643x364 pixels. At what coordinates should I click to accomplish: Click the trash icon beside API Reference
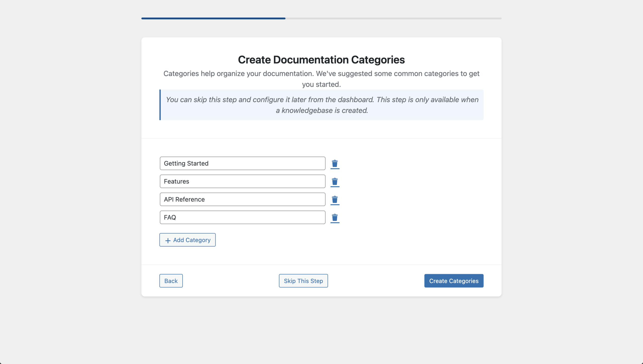(335, 200)
